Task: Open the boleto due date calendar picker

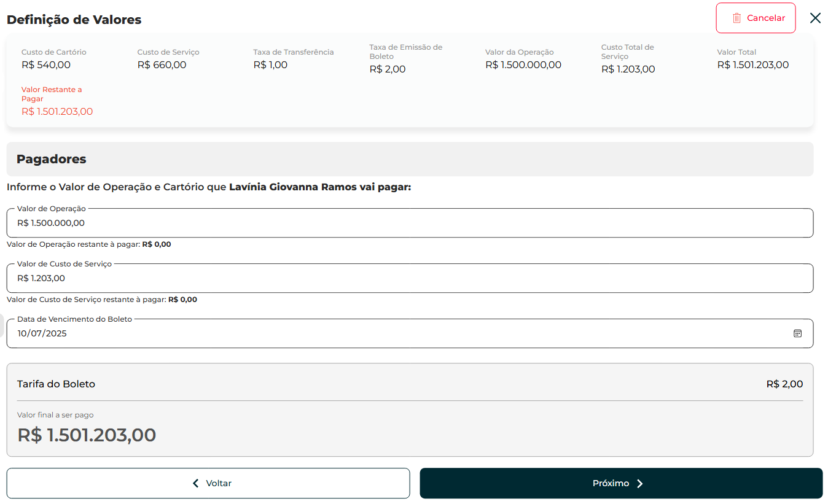Action: pos(797,333)
